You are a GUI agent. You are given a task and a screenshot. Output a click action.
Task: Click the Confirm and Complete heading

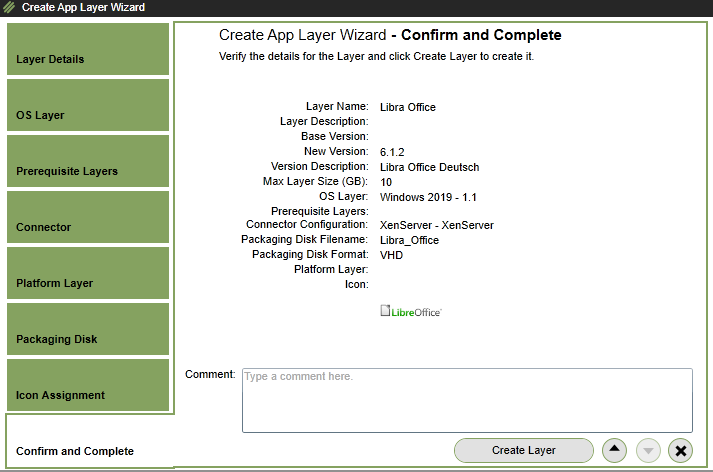(481, 35)
